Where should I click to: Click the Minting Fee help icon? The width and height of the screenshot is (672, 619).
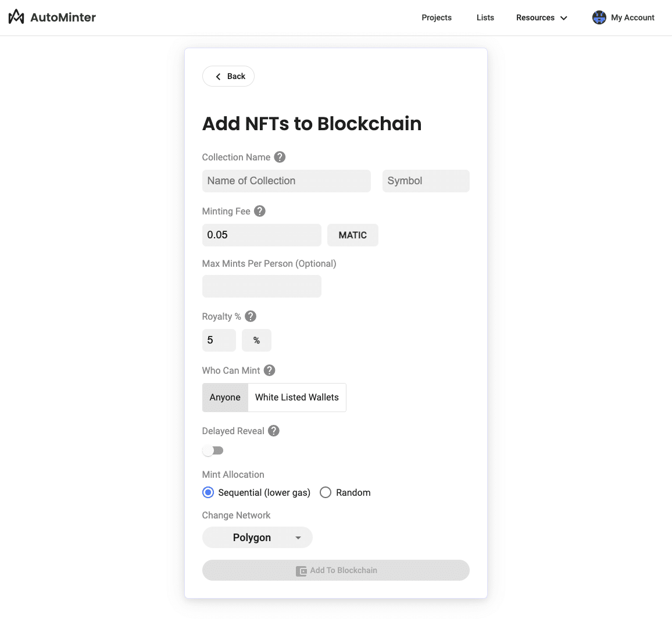[260, 211]
